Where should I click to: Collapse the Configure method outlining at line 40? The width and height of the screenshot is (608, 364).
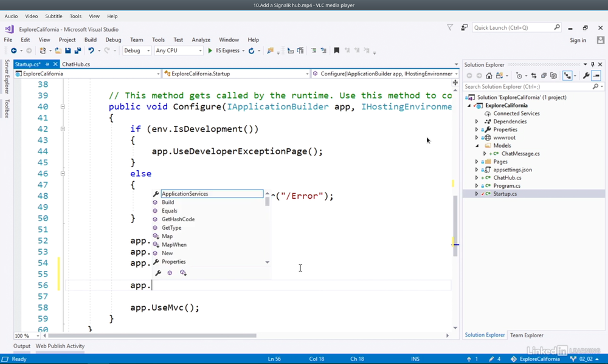coord(63,106)
